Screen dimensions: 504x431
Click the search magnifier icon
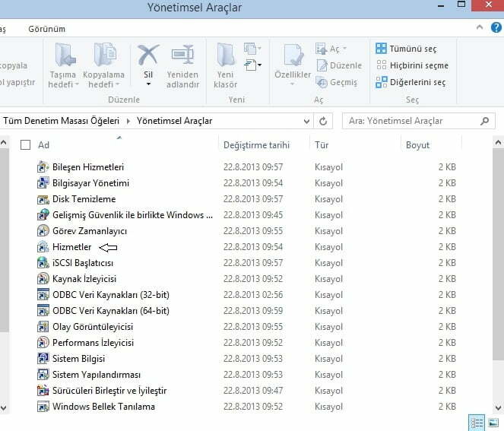[485, 121]
